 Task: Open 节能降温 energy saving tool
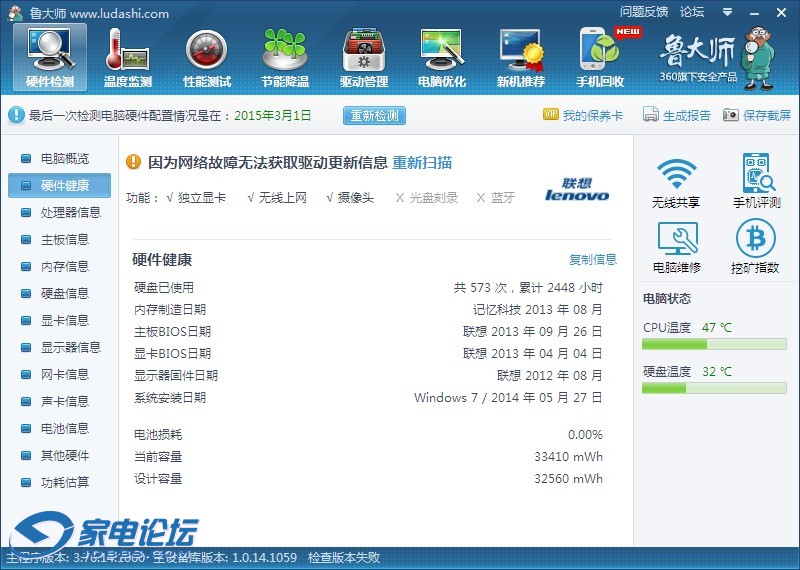(x=285, y=55)
